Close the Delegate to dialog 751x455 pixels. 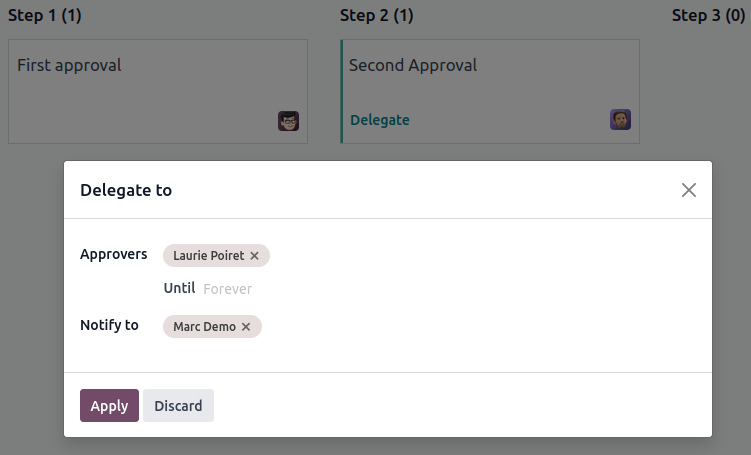688,190
